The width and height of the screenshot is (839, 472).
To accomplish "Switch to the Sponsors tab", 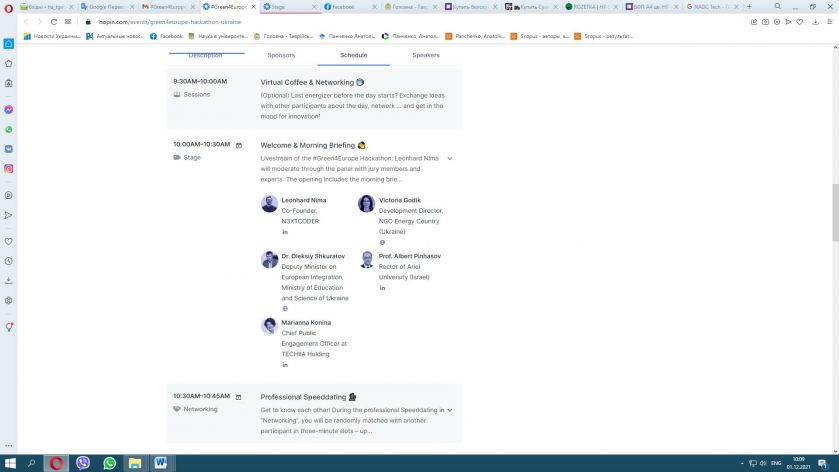I will (x=281, y=55).
